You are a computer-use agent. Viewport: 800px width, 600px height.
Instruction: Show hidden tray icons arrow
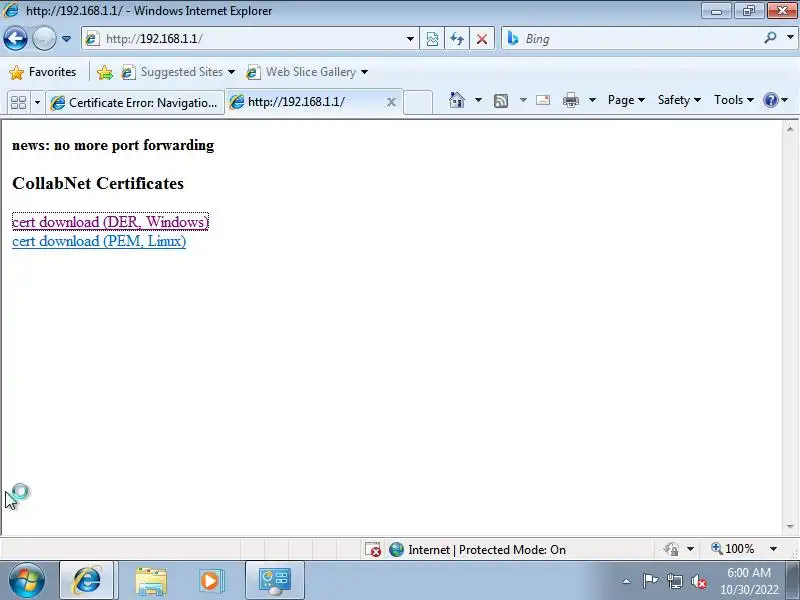click(x=627, y=581)
